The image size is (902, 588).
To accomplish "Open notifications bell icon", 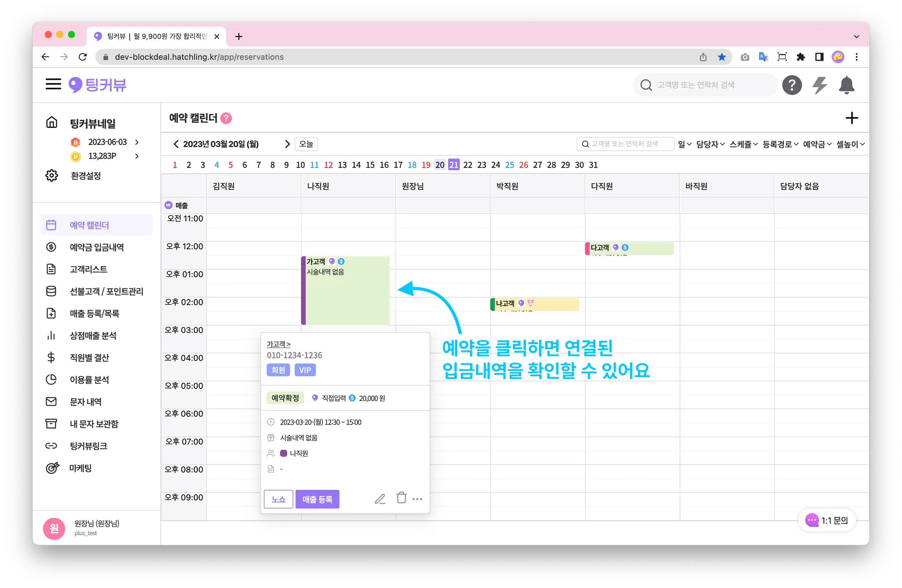I will (846, 85).
